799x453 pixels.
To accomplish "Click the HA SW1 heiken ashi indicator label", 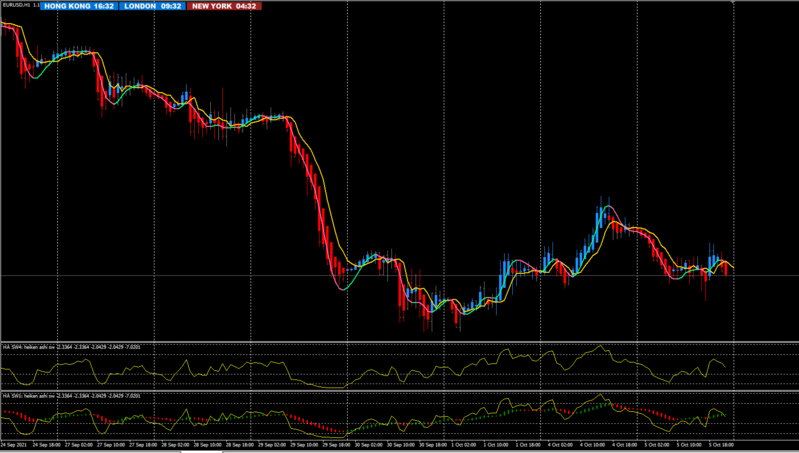I will pos(71,396).
